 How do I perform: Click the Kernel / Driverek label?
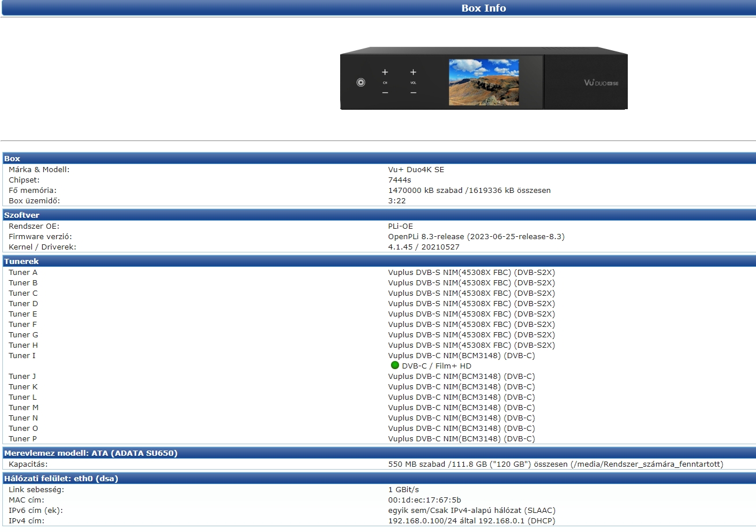click(42, 247)
